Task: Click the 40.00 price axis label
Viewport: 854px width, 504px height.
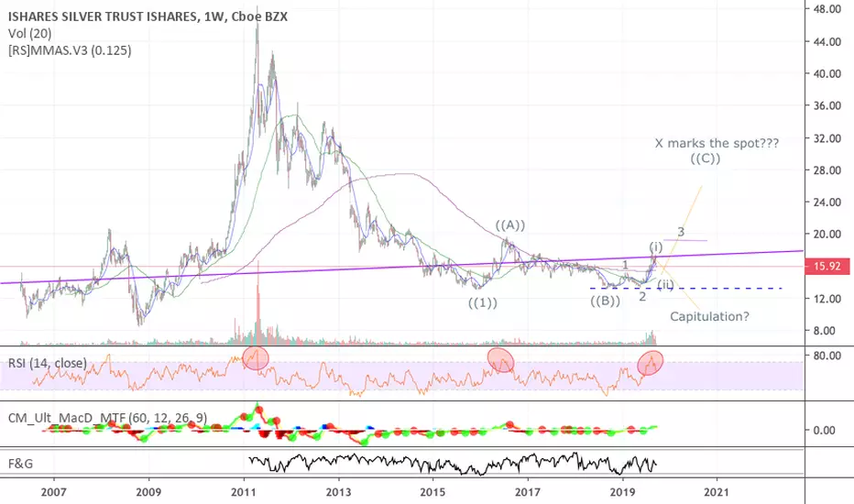Action: [x=827, y=73]
